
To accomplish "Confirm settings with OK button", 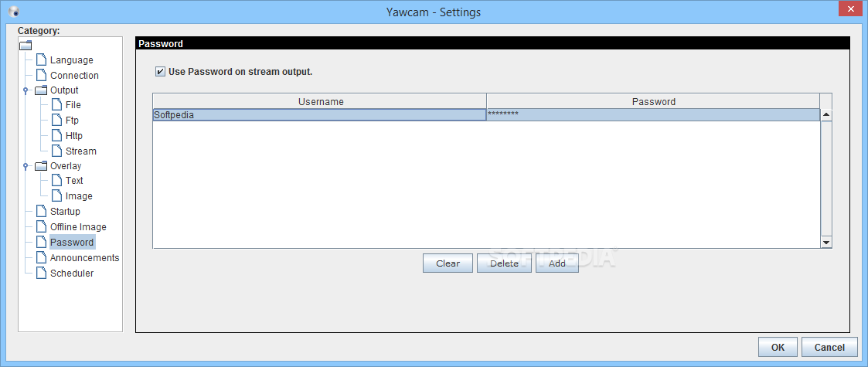I will [778, 348].
